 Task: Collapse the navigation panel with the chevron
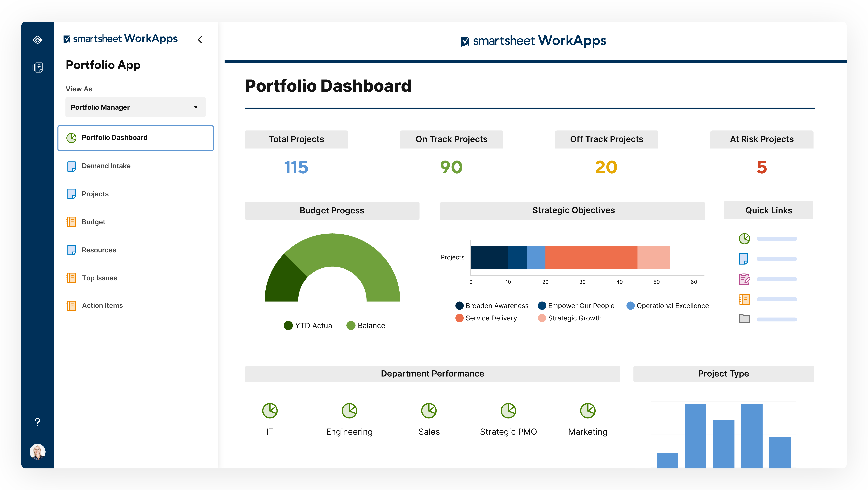(x=200, y=39)
